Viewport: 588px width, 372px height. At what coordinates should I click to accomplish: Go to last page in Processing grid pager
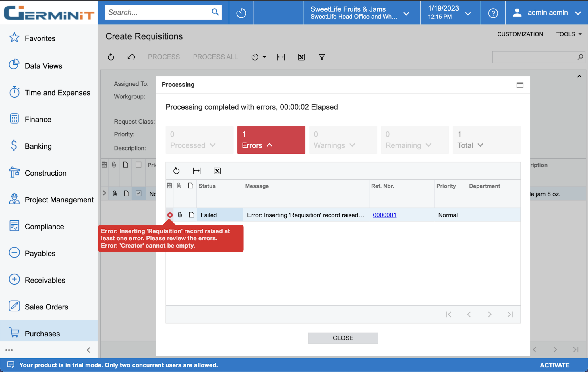point(510,315)
